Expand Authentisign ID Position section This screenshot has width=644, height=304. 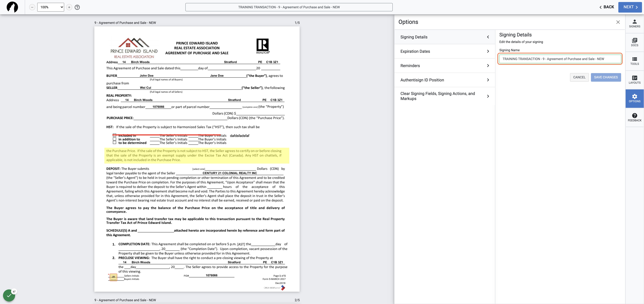coord(445,80)
